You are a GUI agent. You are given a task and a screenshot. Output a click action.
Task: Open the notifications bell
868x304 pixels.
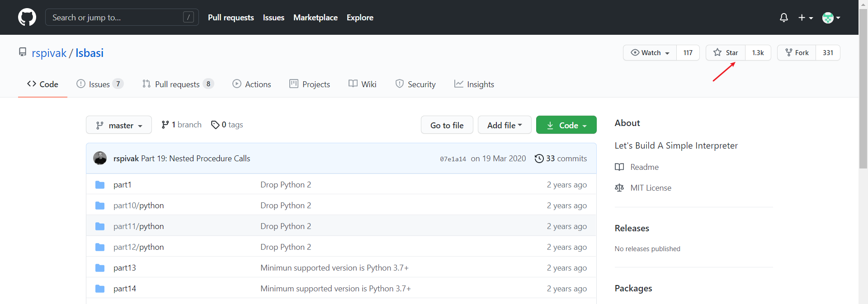(x=784, y=18)
